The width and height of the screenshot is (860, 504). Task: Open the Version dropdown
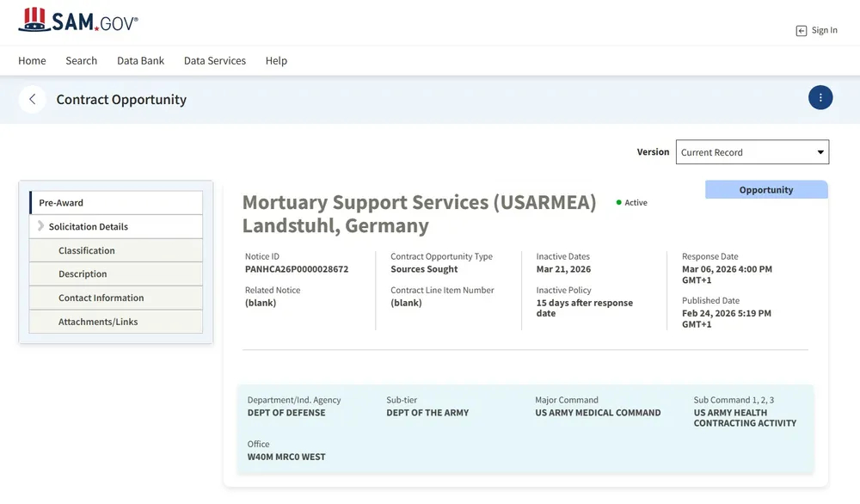(752, 152)
